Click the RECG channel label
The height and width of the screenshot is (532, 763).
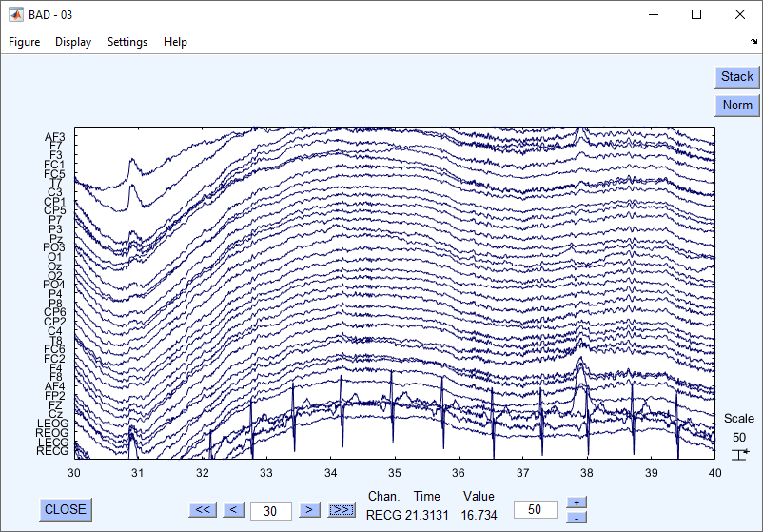tap(52, 451)
